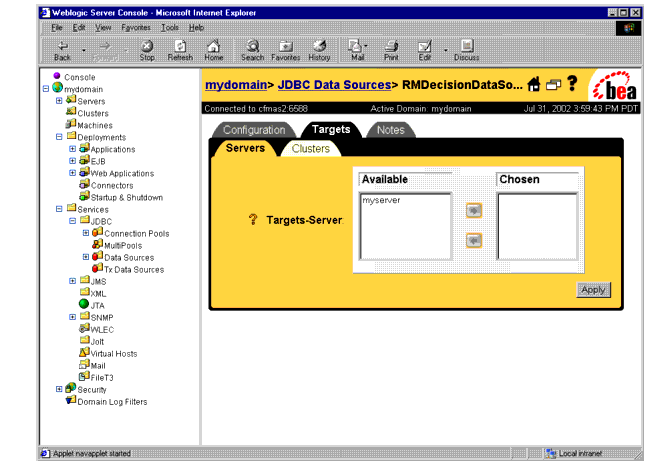
Task: Select mydomain node in tree
Action: click(83, 89)
